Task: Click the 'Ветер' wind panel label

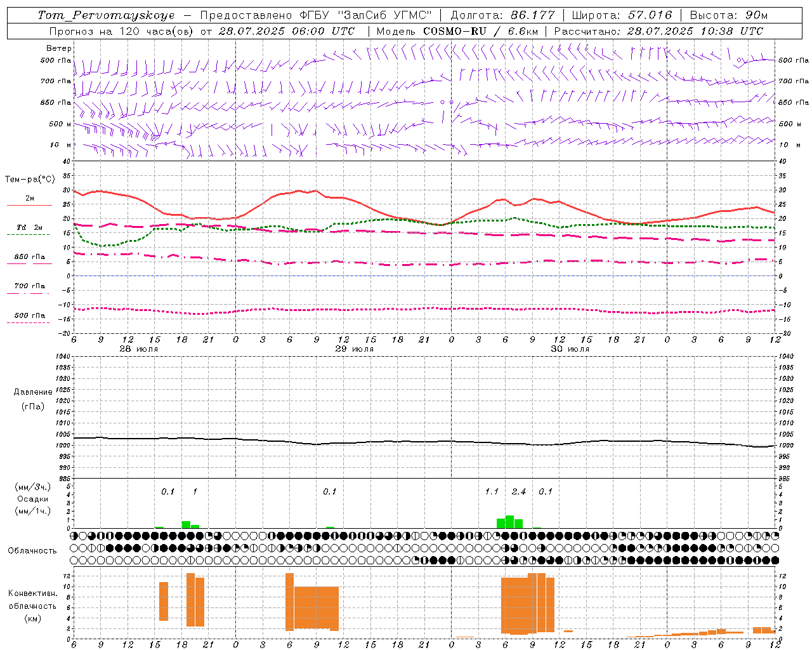Action: [59, 48]
